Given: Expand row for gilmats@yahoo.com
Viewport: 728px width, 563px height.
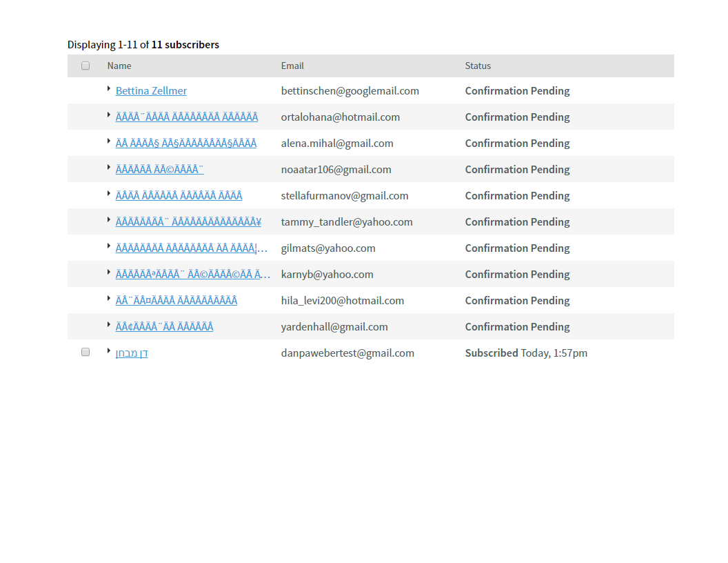Looking at the screenshot, I should coord(109,246).
